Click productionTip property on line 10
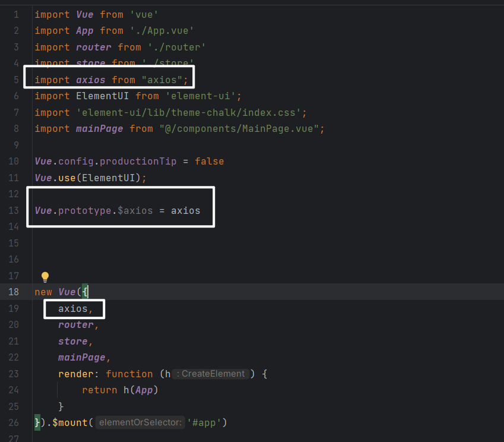 point(138,162)
